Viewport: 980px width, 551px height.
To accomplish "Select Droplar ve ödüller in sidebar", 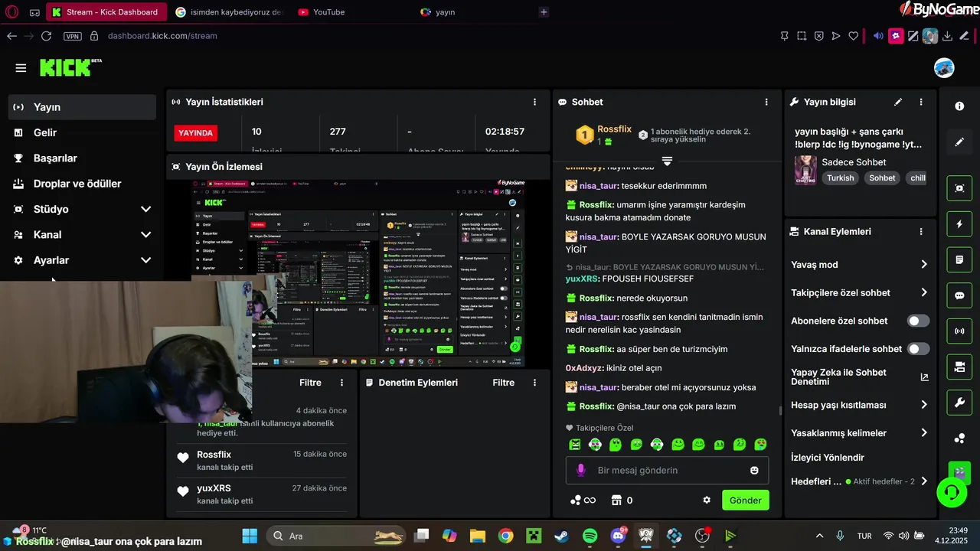I will (x=83, y=184).
